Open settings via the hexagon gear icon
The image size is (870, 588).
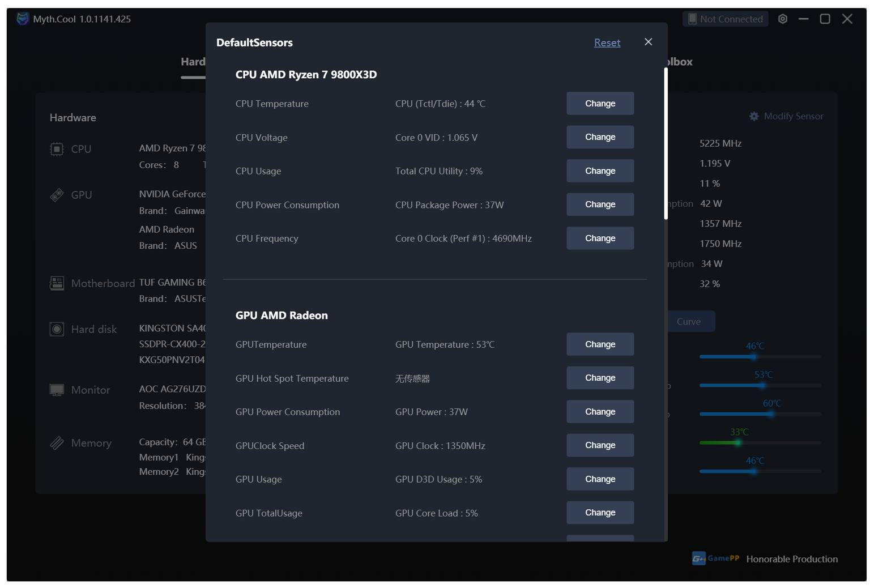(783, 19)
